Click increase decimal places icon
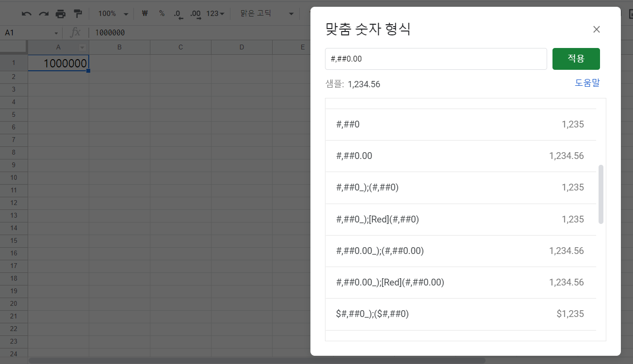Viewport: 633px width, 364px height. click(195, 14)
